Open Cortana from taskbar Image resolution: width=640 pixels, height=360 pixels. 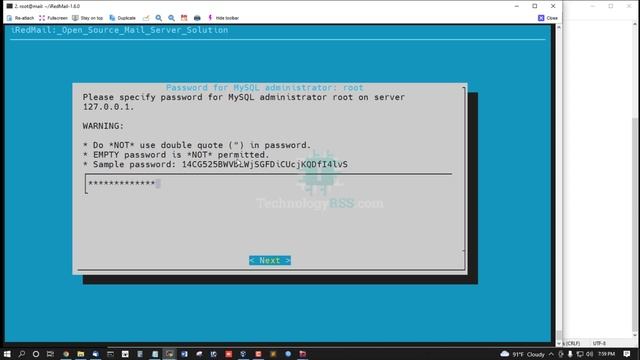click(x=36, y=354)
